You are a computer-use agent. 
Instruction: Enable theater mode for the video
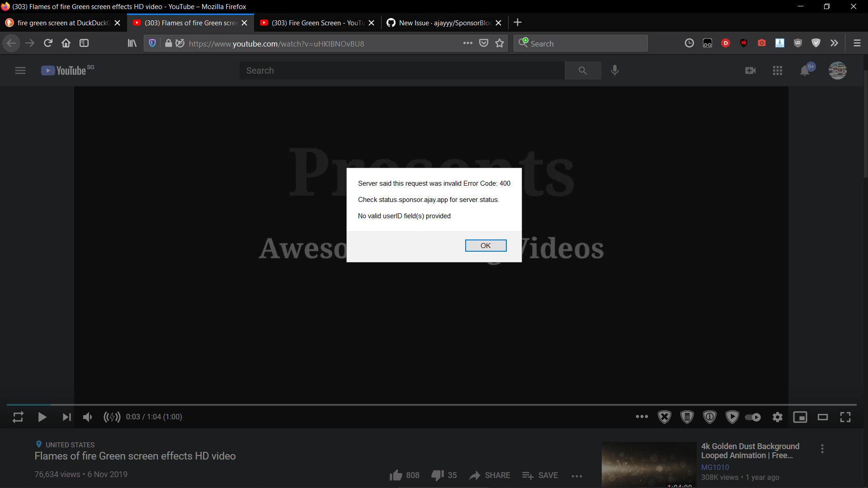(x=823, y=417)
